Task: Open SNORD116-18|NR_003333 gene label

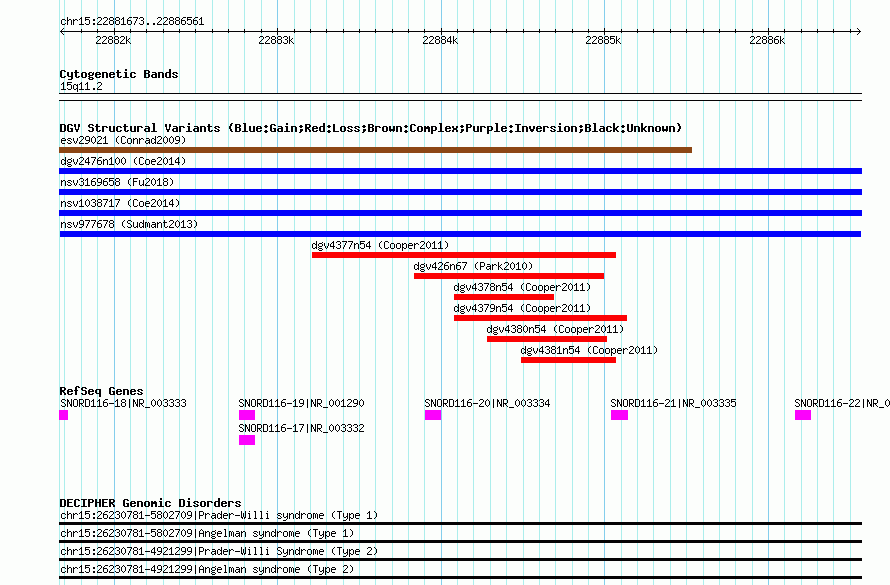Action: click(x=123, y=403)
